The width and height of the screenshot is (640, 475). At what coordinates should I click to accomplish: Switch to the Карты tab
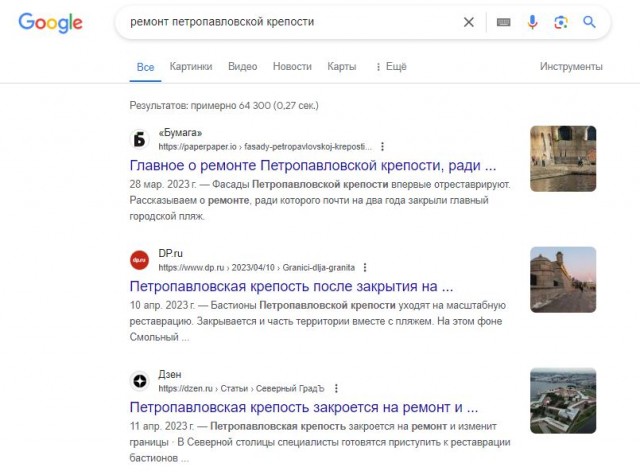point(342,67)
